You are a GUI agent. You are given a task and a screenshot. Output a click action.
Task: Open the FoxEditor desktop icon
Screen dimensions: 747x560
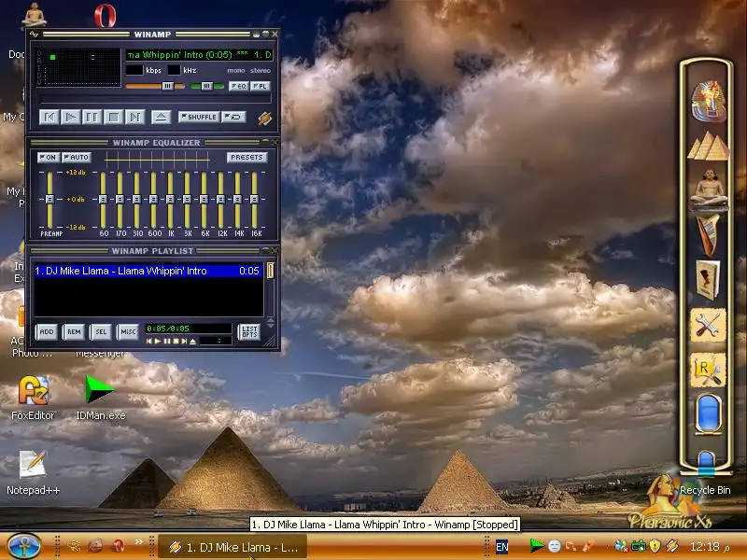point(33,399)
